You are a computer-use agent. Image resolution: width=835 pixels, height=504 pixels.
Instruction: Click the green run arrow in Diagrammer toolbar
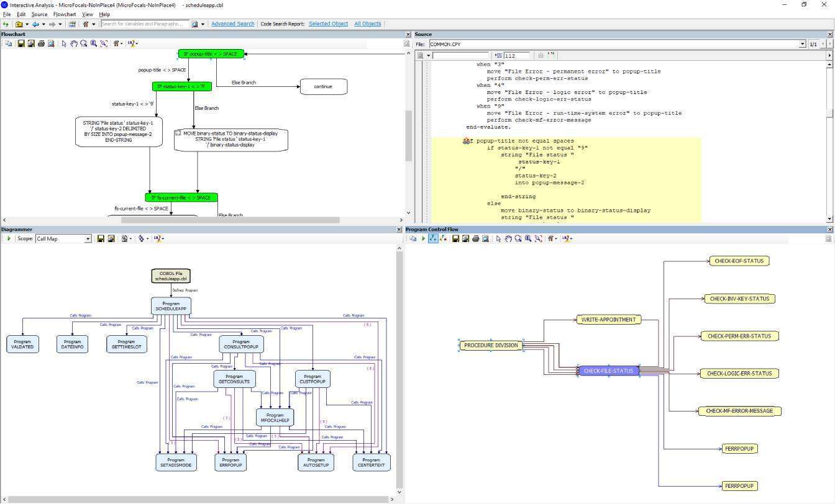point(9,238)
